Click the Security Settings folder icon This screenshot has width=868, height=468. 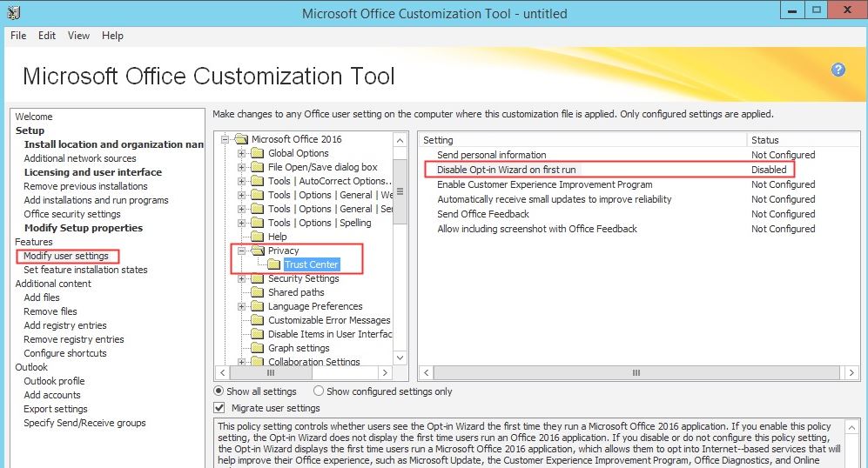258,278
